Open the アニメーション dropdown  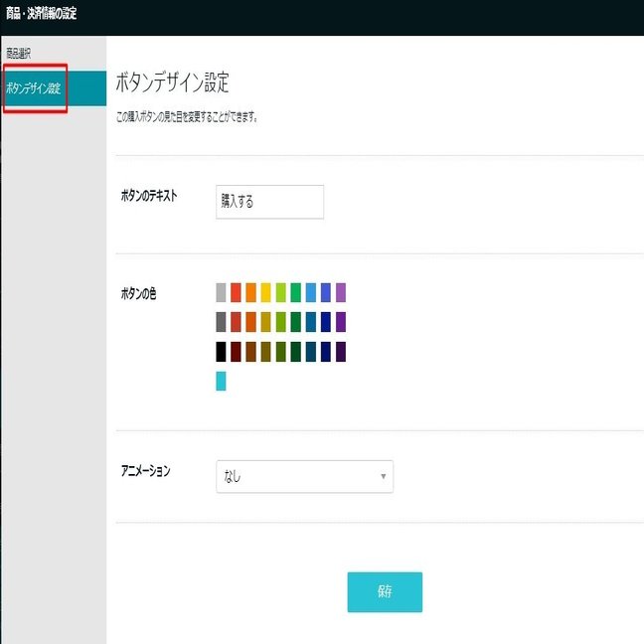pyautogui.click(x=304, y=476)
